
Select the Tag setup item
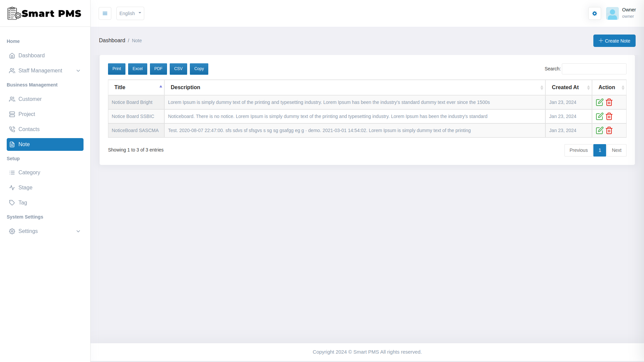point(23,202)
